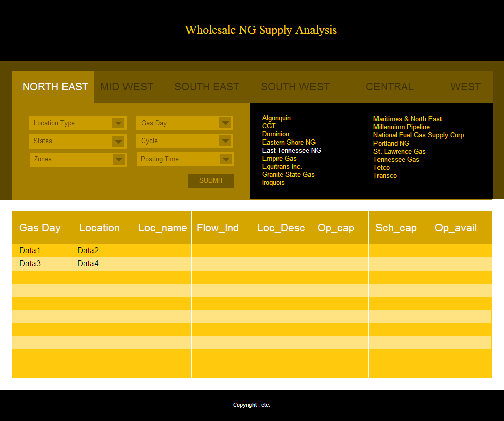
Task: Choose National Fuel Gas Supply Corp. link
Action: pos(419,135)
